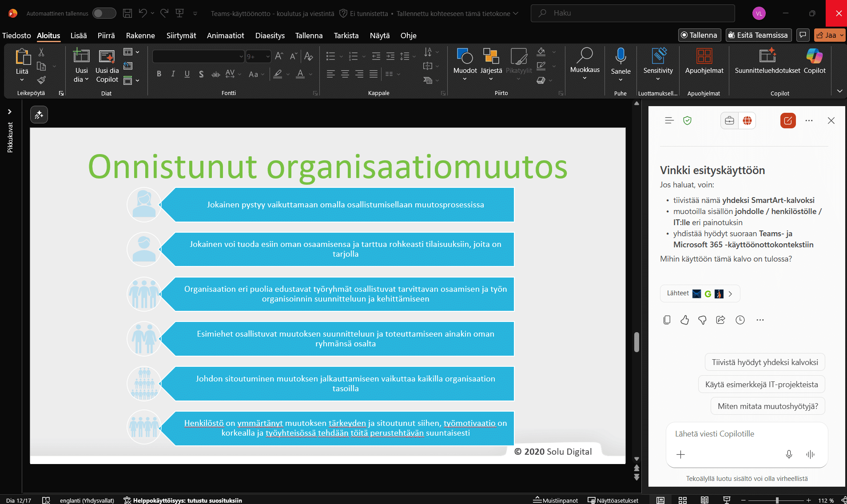Open the Animaatiot ribbon tab
This screenshot has width=847, height=504.
point(225,36)
